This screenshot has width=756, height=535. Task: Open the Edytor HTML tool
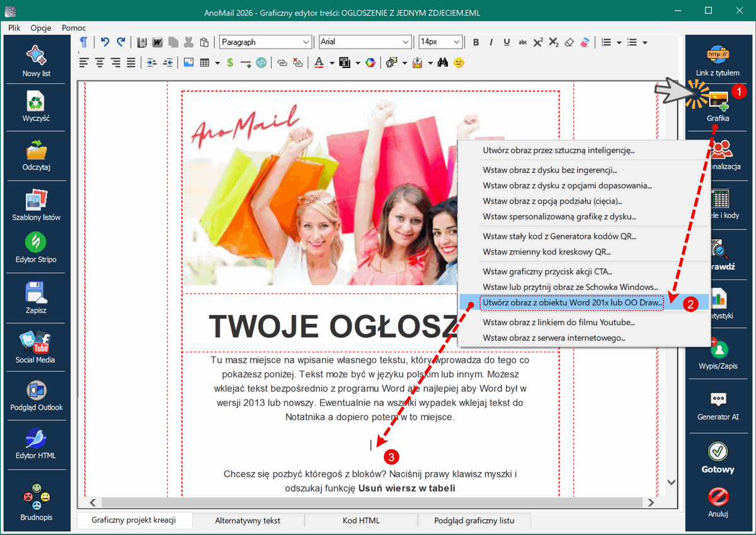[x=37, y=444]
